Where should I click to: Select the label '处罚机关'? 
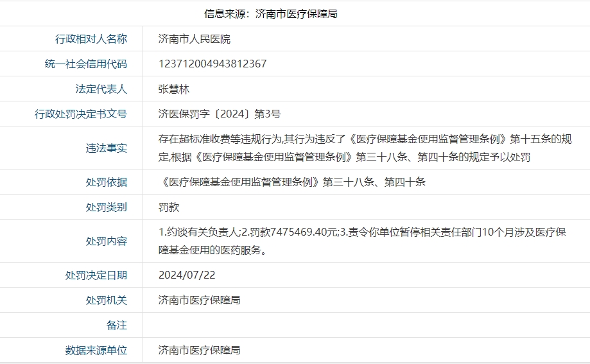coord(107,300)
